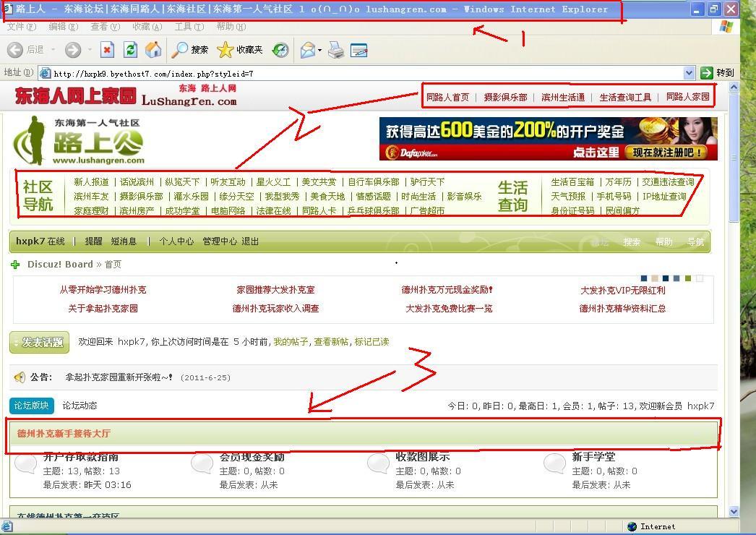Switch to the 论坛动态 tab
This screenshot has height=535, width=756.
point(80,406)
